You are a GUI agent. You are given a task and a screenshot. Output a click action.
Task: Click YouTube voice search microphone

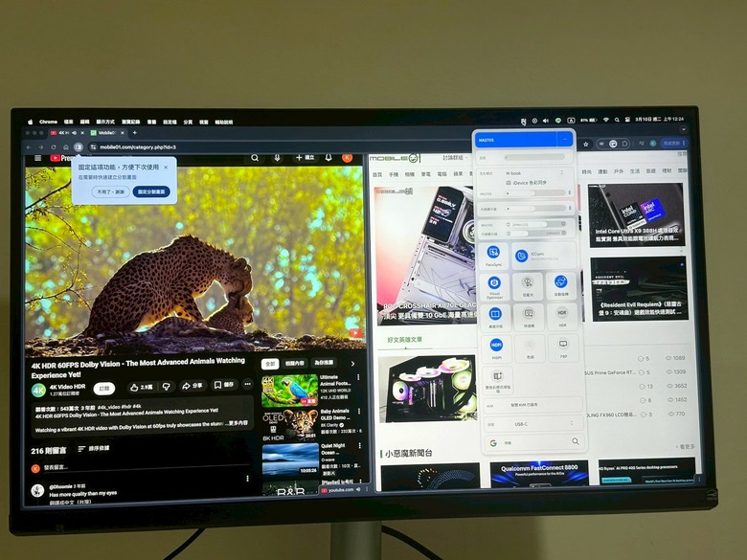click(x=277, y=158)
